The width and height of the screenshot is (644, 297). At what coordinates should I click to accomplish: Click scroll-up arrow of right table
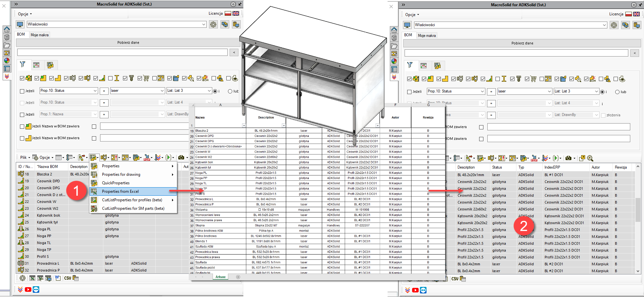tap(638, 167)
